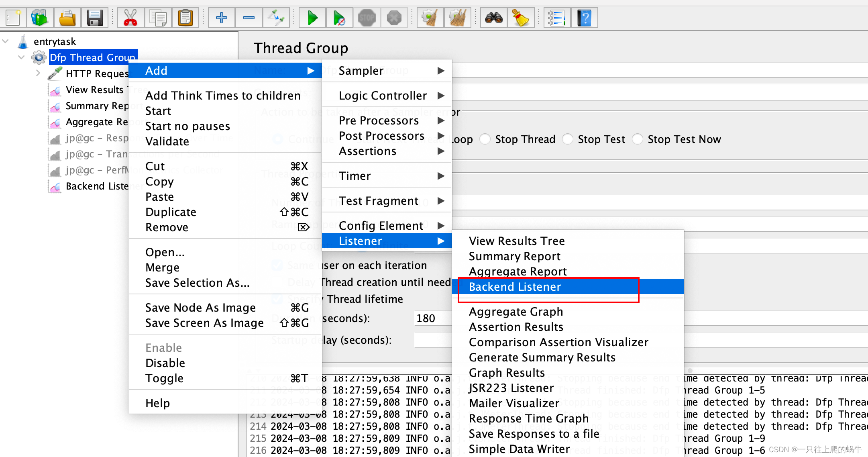Screen dimensions: 868x457
Task: Click the Stop test icon
Action: coord(367,18)
